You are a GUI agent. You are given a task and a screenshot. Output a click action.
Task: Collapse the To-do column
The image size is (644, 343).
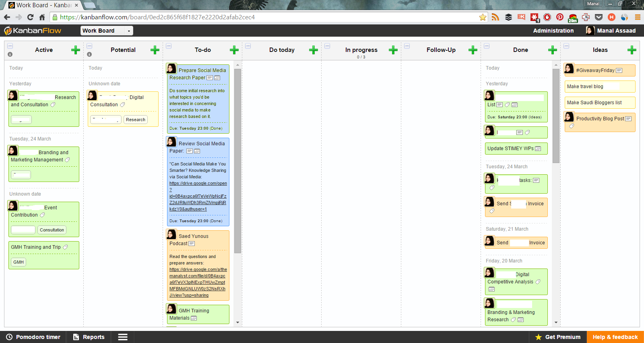click(x=169, y=46)
